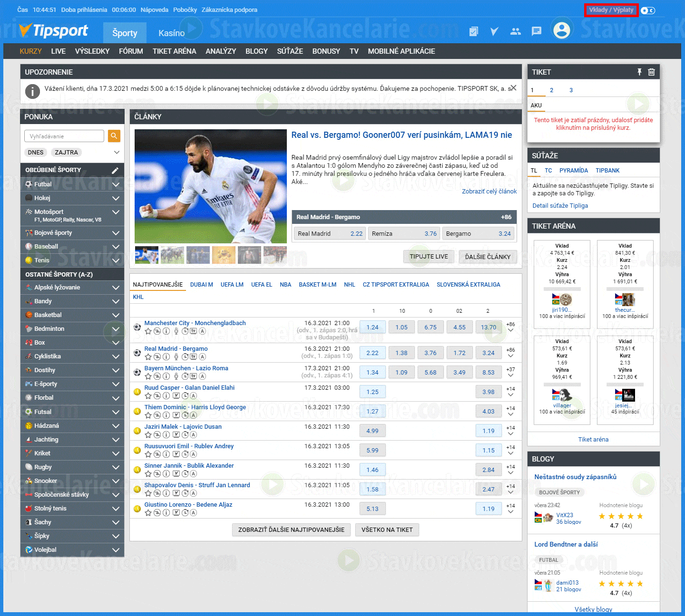Edit favourite sports with pencil icon
This screenshot has width=685, height=616.
pyautogui.click(x=115, y=170)
